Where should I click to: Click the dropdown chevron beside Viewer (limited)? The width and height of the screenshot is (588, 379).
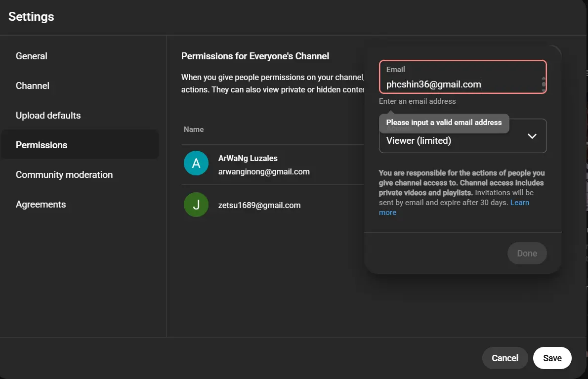pos(532,136)
